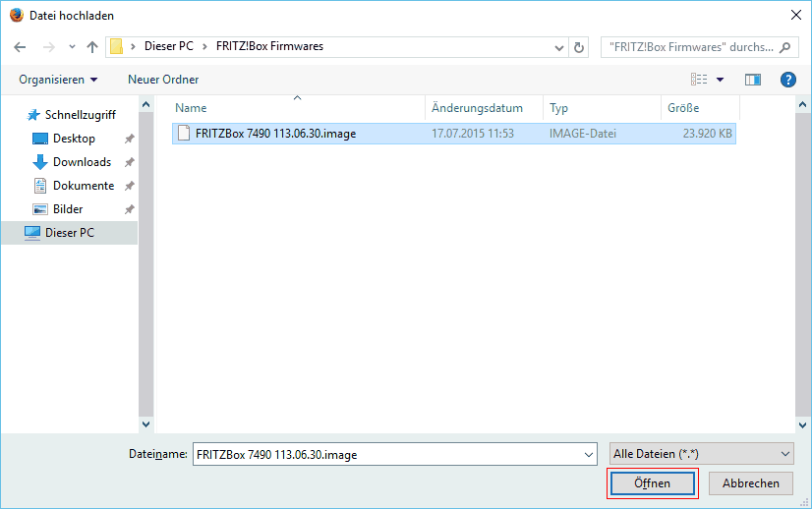The width and height of the screenshot is (812, 509).
Task: Click the pin icon next to Downloads
Action: pos(129,162)
